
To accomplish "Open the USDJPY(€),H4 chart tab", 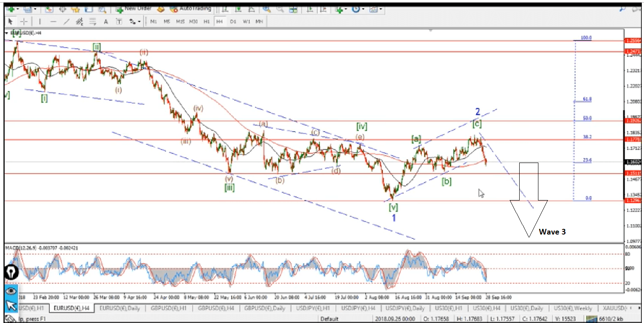I will (359, 309).
